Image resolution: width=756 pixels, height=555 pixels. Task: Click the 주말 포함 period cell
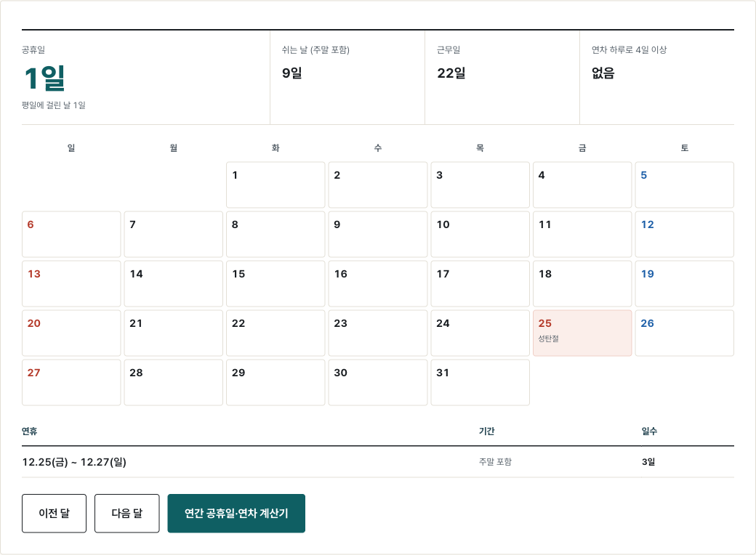click(x=495, y=462)
